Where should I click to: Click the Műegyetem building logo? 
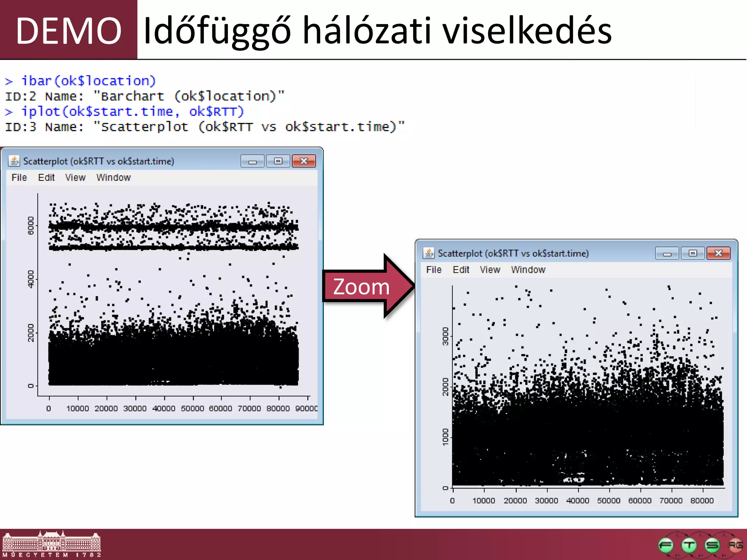point(51,544)
